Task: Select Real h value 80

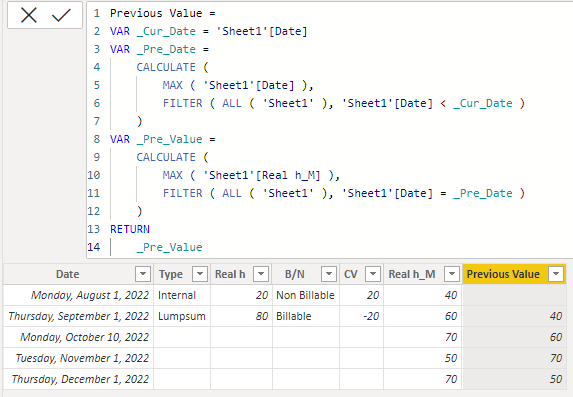Action: click(242, 316)
